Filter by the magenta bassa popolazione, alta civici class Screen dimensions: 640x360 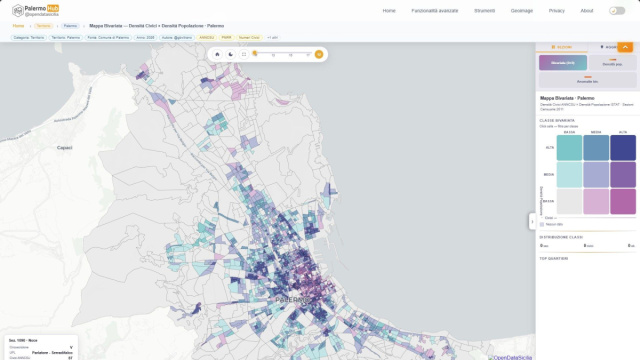click(623, 201)
